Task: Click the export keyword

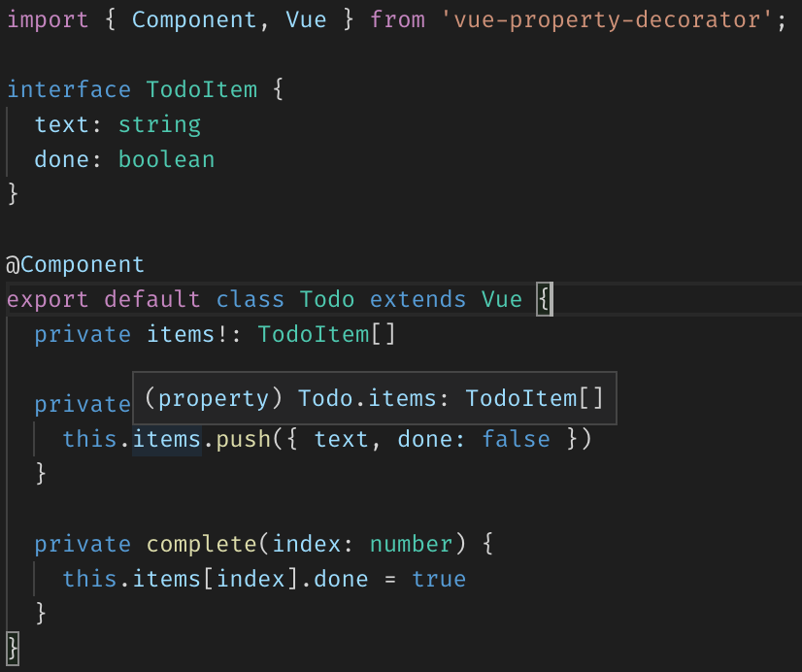Action: [48, 299]
